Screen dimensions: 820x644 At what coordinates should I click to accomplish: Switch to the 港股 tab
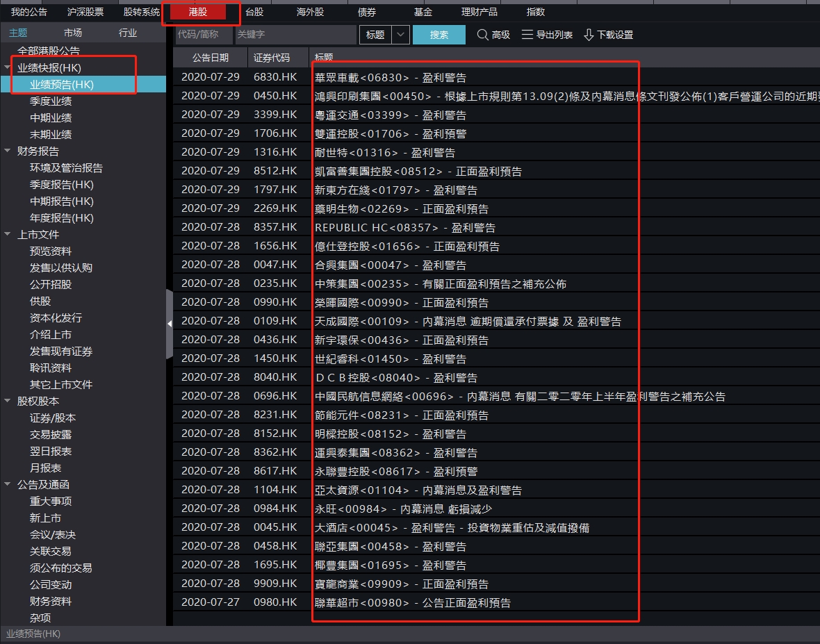[x=198, y=12]
